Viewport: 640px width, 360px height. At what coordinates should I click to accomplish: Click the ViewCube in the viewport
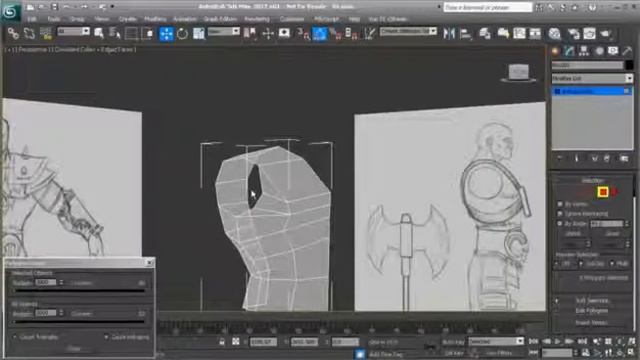(x=518, y=73)
